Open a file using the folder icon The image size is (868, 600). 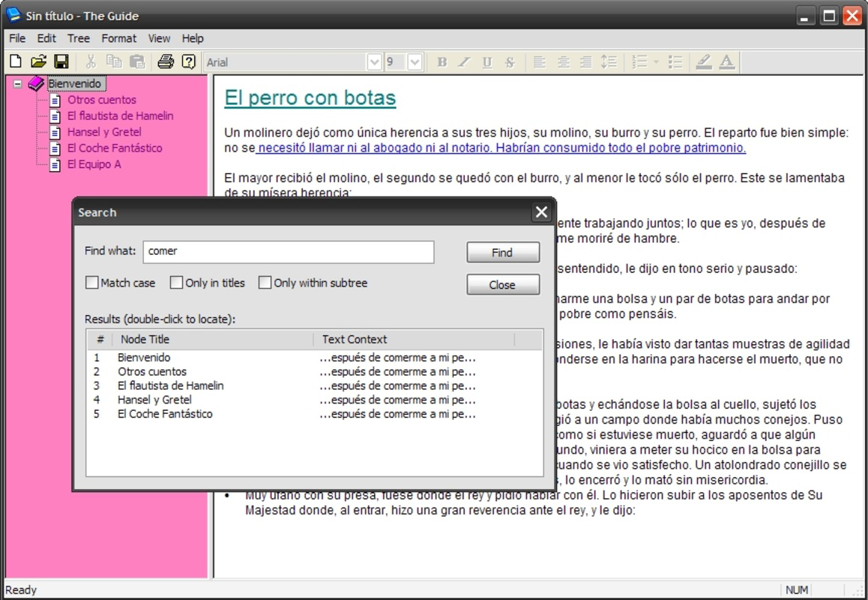point(38,61)
